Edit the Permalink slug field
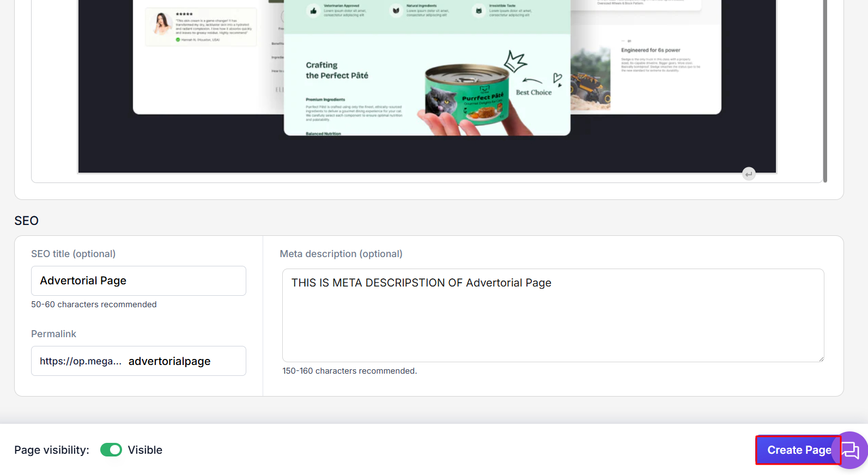The width and height of the screenshot is (868, 475). coord(169,361)
